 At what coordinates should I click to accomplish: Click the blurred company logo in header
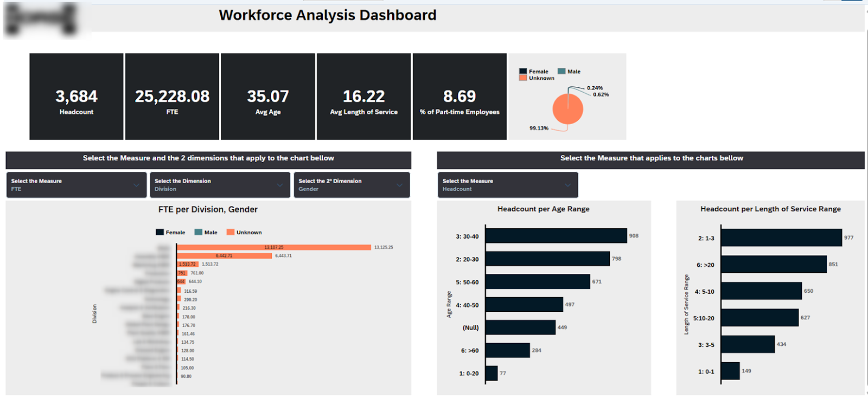(40, 20)
